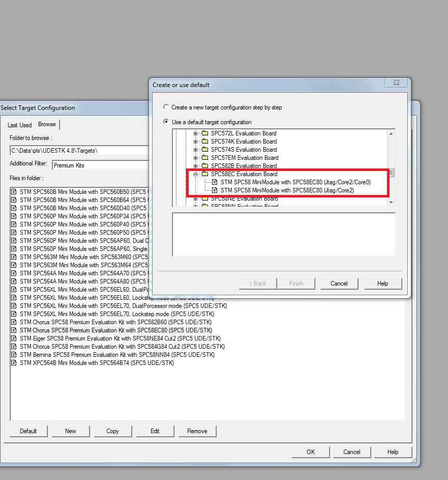
Task: Collapse SPC58EC Evaluation Board node
Action: click(x=195, y=174)
